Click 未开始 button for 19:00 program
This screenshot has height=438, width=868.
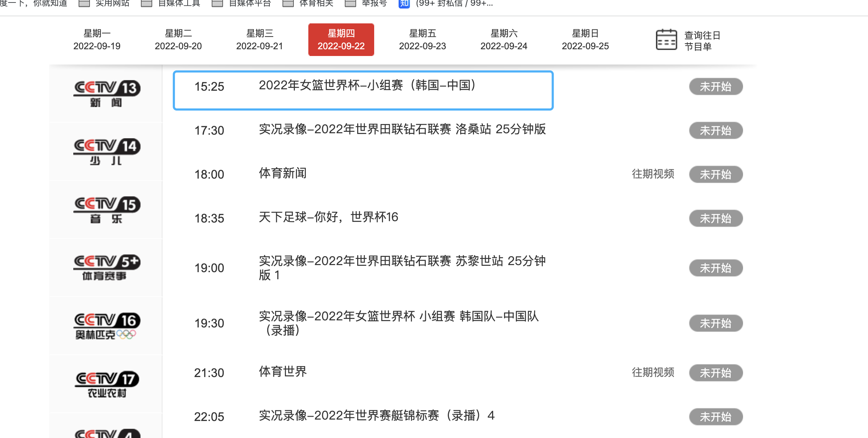[716, 268]
